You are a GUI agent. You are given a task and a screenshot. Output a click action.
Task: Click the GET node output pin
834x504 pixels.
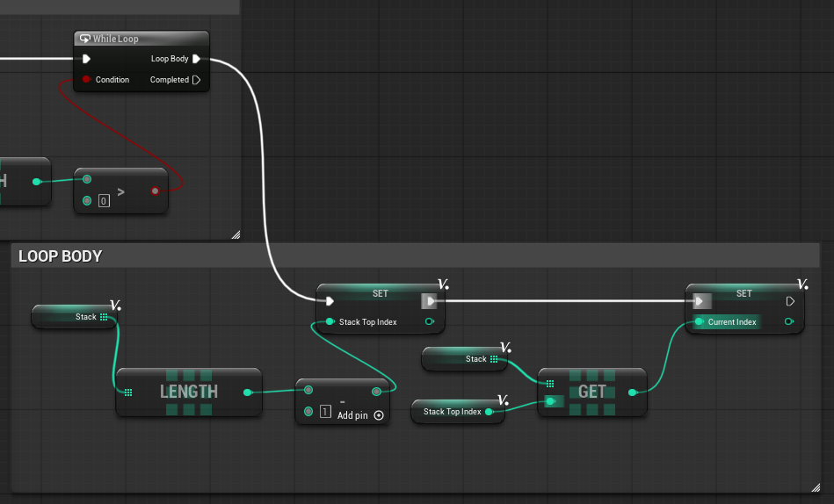pos(633,392)
